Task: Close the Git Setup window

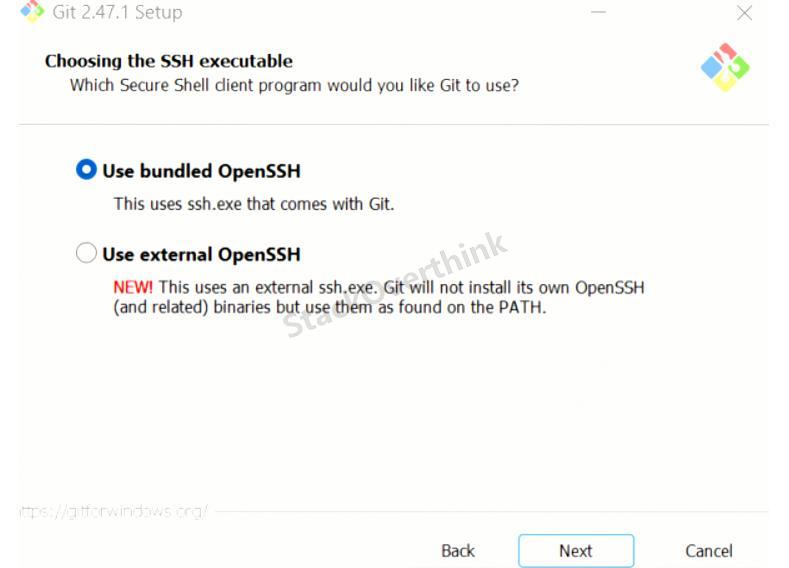Action: 744,13
